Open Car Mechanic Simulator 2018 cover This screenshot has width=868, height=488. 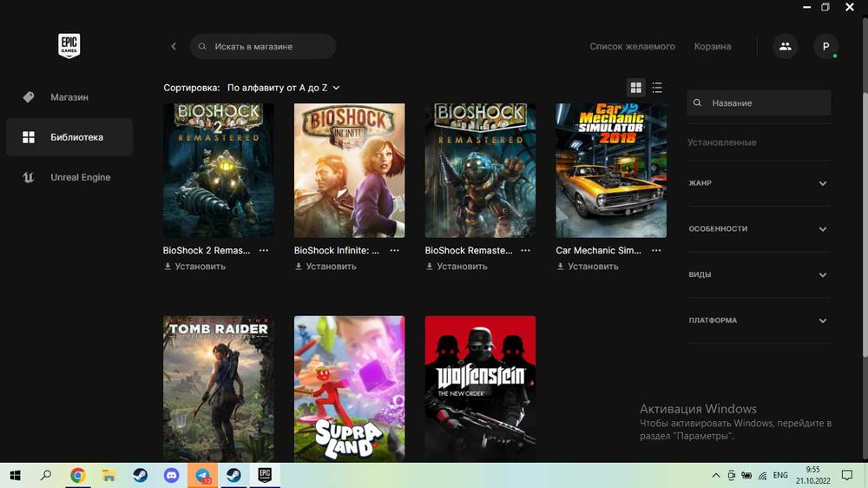[611, 170]
